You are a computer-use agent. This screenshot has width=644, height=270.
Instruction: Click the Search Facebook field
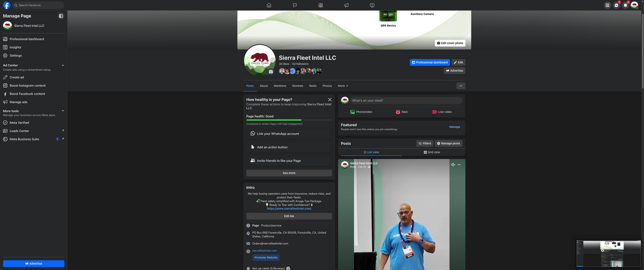[x=38, y=5]
